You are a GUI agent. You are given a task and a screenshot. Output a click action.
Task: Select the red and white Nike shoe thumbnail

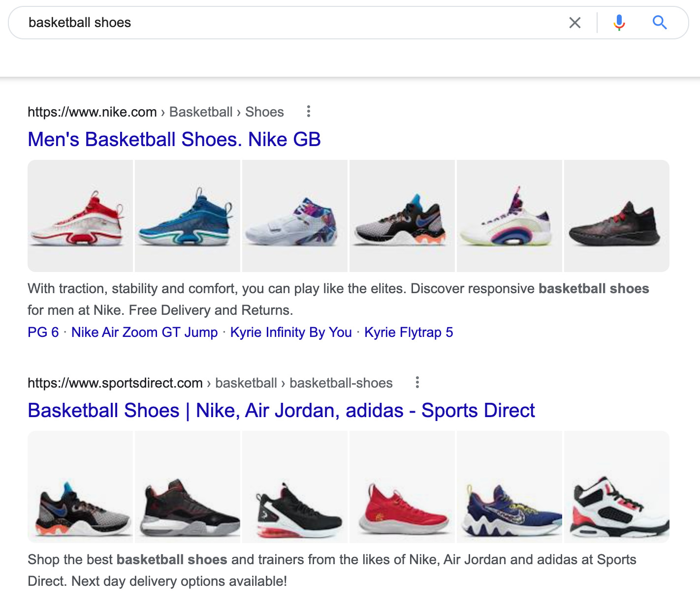[80, 216]
